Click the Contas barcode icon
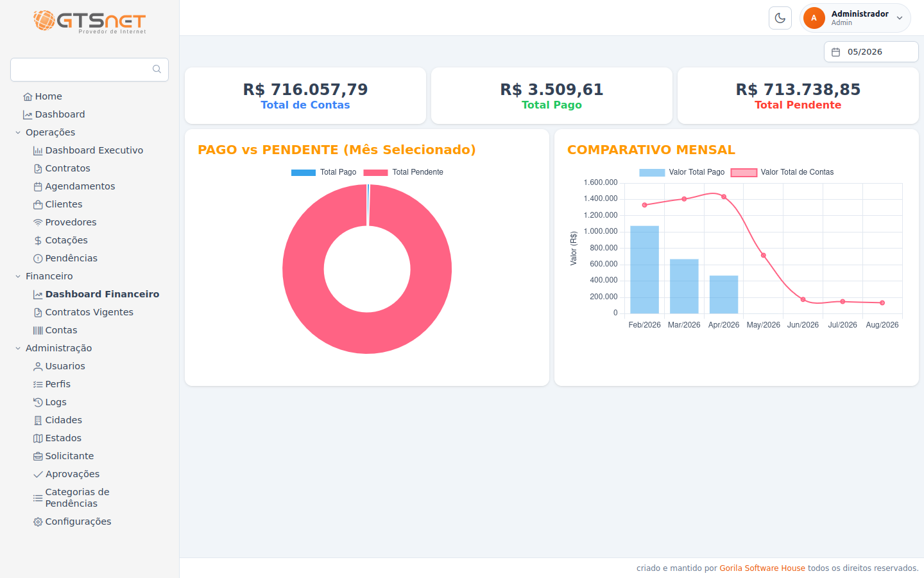 (x=38, y=331)
